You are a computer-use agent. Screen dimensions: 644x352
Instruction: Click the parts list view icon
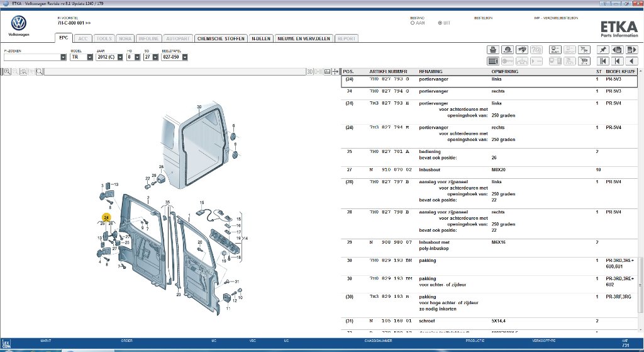tap(493, 61)
